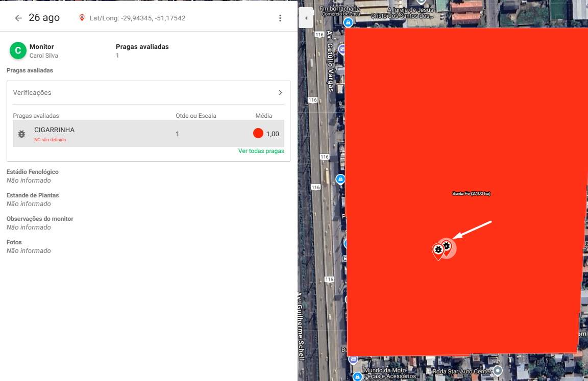
Task: Select the highlighted pest marker behind
Action: tap(448, 246)
